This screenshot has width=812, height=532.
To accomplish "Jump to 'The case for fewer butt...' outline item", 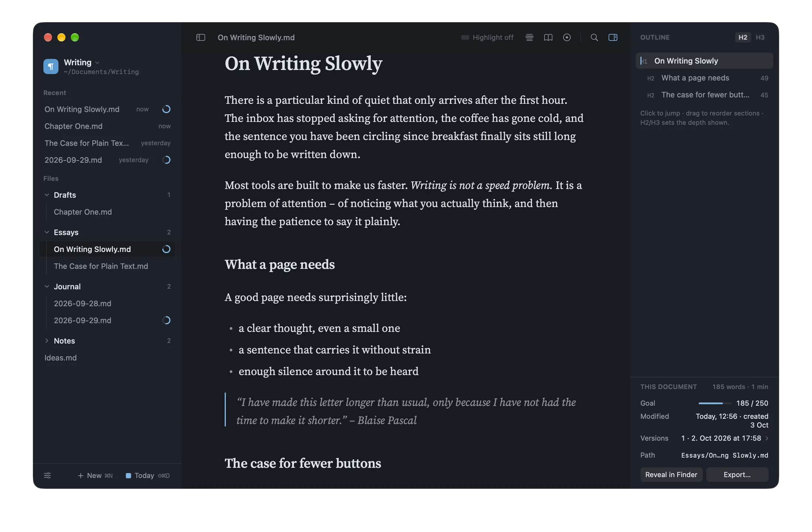I will [x=705, y=95].
